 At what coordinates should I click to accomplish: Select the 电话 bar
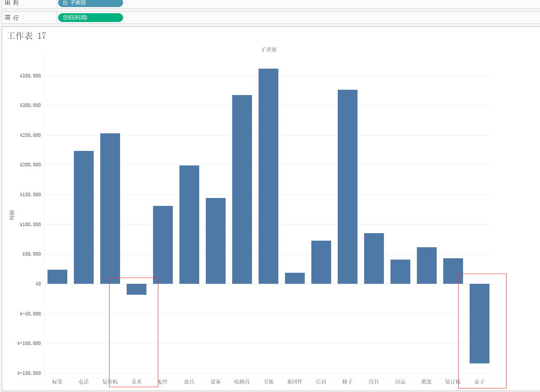click(x=84, y=217)
